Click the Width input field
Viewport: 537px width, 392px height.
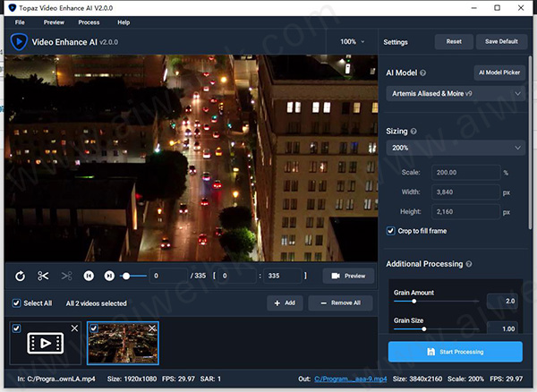click(466, 192)
